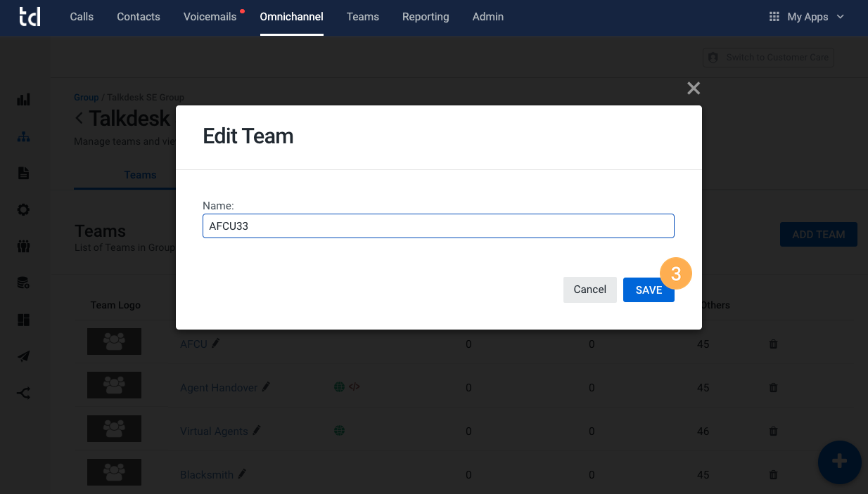The height and width of the screenshot is (494, 868).
Task: Open the bar chart dashboard sidebar icon
Action: pyautogui.click(x=24, y=99)
